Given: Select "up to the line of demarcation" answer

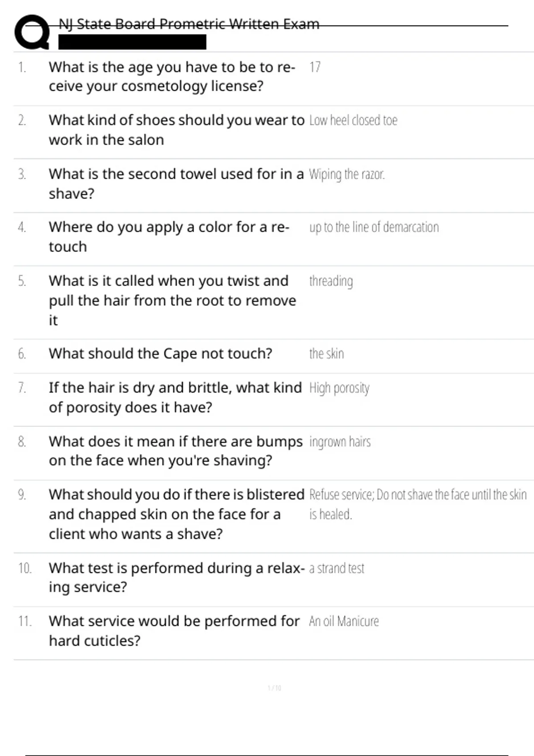Looking at the screenshot, I should 374,227.
